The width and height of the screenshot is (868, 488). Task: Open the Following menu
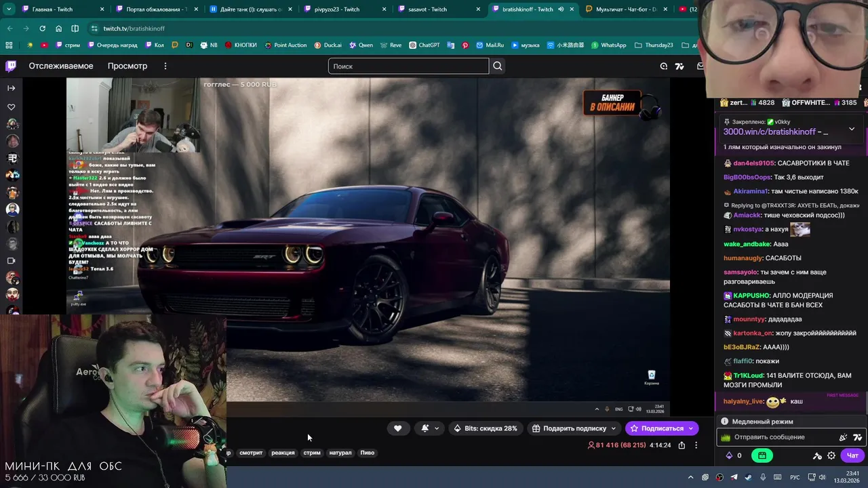[61, 66]
